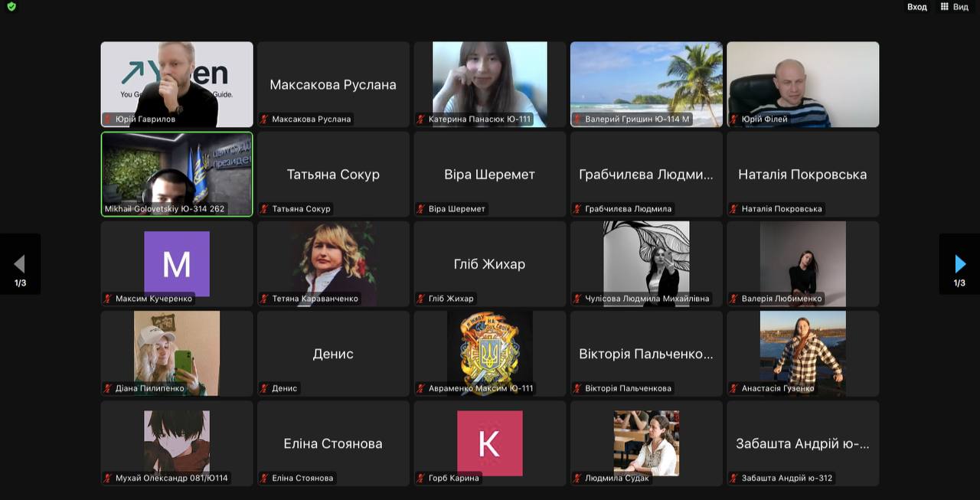Image resolution: width=980 pixels, height=500 pixels.
Task: Click the Вход sign-in button
Action: 916,7
